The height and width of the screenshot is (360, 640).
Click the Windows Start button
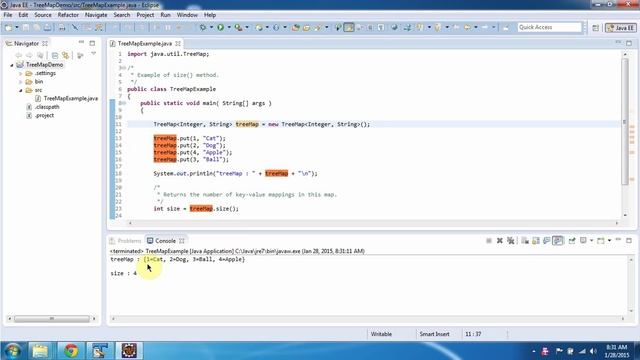(x=12, y=351)
